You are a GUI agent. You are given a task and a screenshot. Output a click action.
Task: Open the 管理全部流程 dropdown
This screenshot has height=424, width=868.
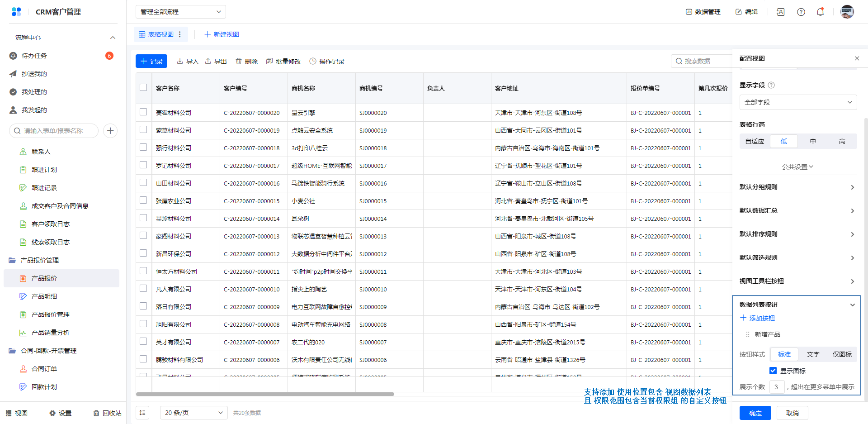click(180, 12)
